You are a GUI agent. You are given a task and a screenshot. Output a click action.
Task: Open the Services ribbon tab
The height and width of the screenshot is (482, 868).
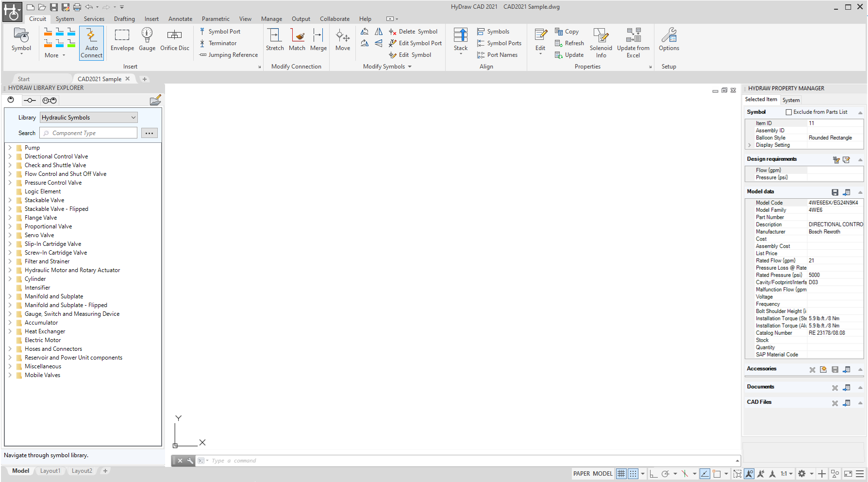point(94,19)
